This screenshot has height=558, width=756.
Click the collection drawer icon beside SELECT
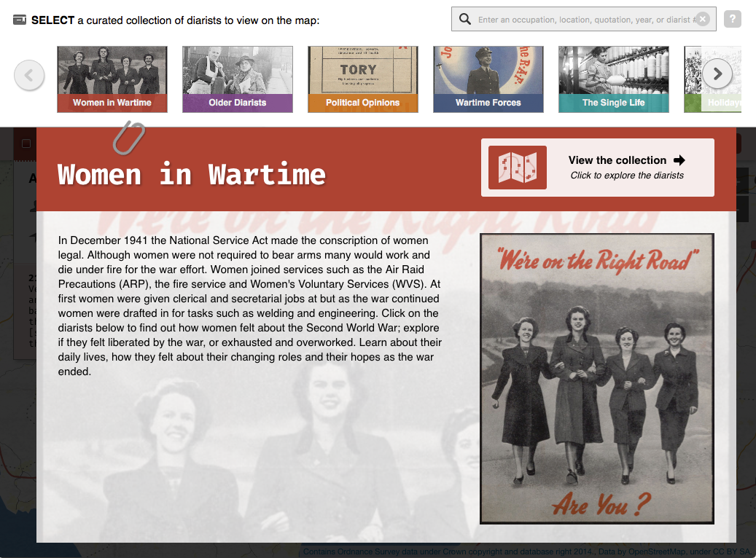(19, 20)
